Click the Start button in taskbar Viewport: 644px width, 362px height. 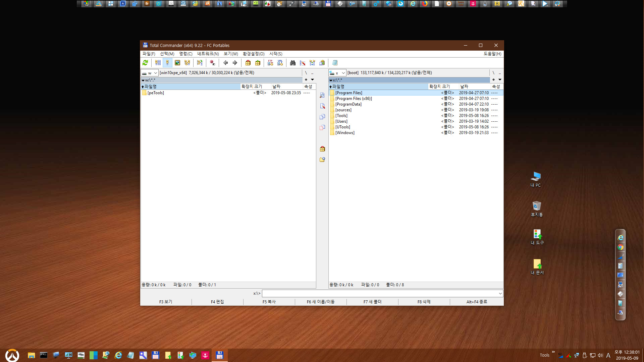[12, 355]
